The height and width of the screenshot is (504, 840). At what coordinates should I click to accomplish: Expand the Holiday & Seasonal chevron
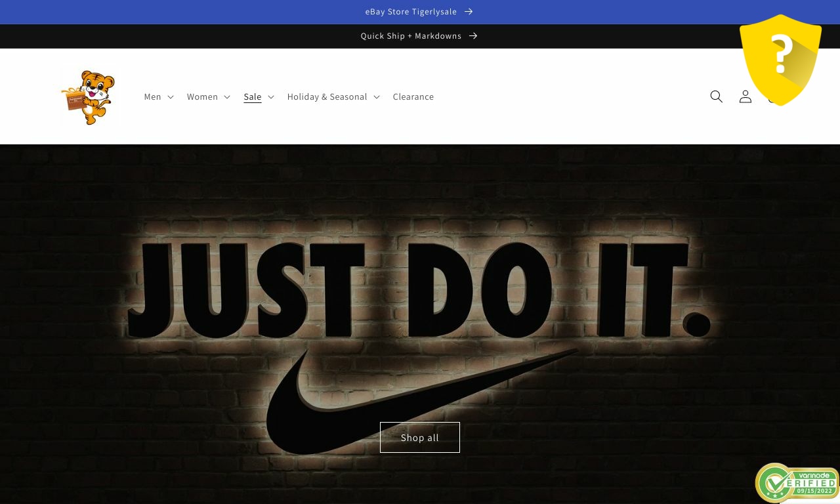pyautogui.click(x=377, y=97)
